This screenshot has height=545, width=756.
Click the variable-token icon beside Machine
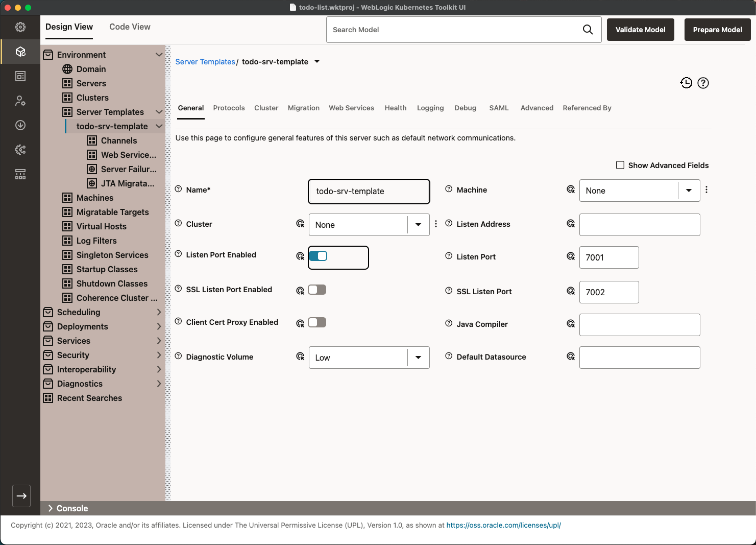pos(571,189)
